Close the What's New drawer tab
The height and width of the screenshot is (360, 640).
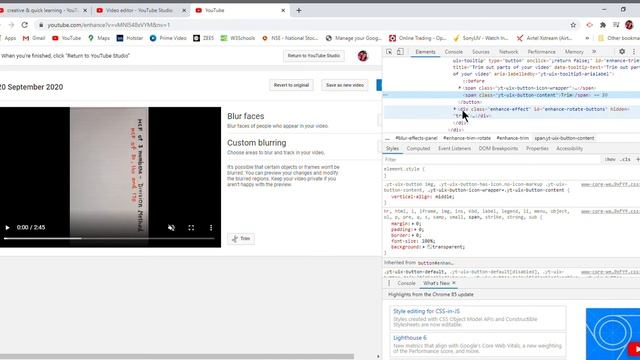pos(454,283)
